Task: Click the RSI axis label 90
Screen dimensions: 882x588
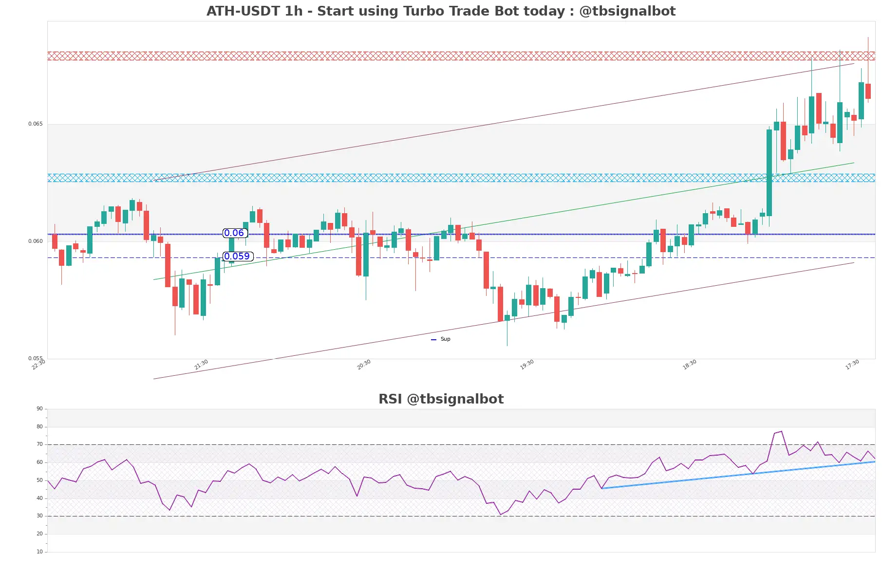Action: pos(39,409)
